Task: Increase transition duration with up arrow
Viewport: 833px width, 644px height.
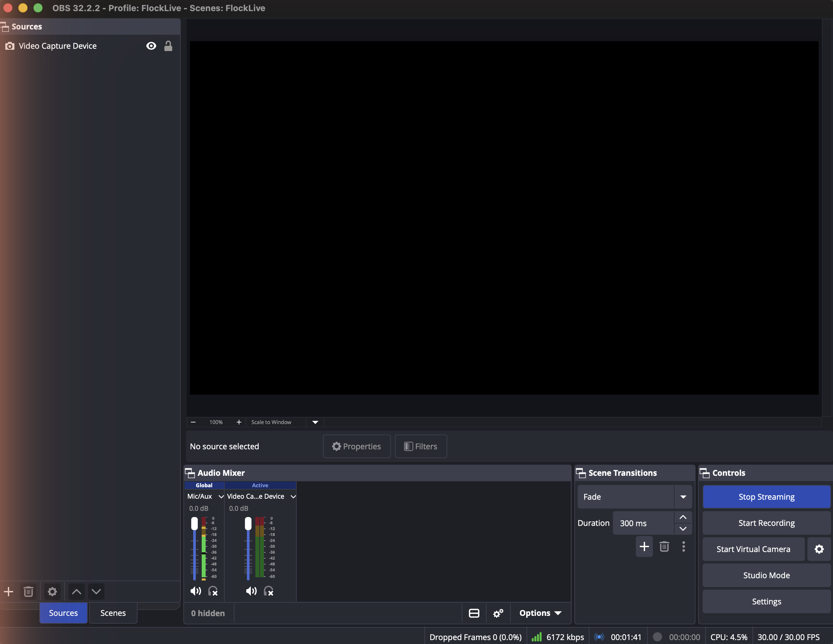Action: click(683, 517)
